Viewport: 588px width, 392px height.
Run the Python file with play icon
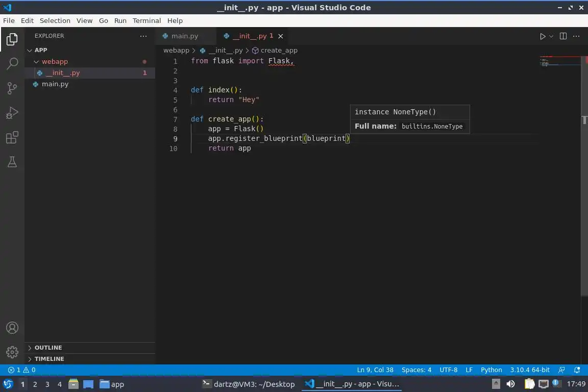(542, 36)
